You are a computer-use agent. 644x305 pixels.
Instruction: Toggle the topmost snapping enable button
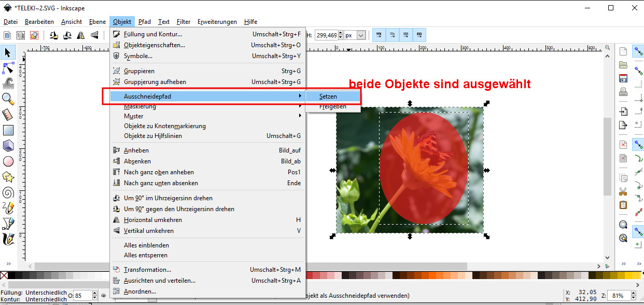637,51
